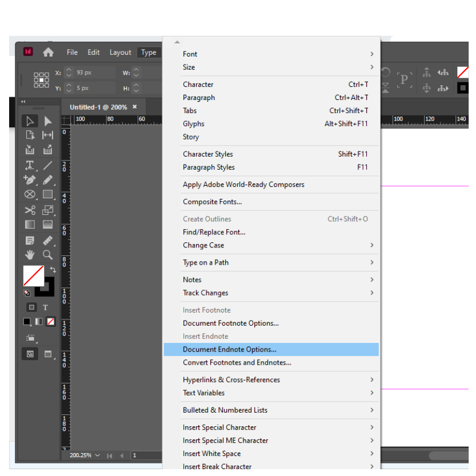Select the Rectangle tool

coord(47,194)
